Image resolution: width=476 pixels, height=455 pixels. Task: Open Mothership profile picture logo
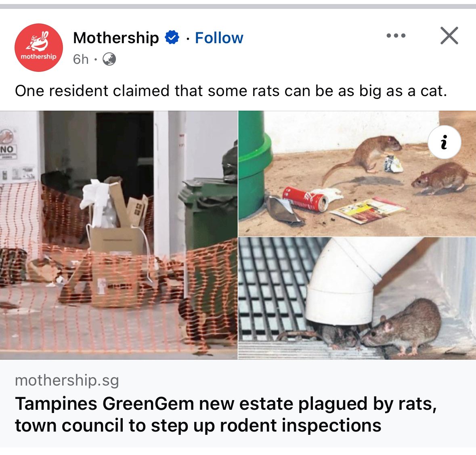click(x=38, y=47)
